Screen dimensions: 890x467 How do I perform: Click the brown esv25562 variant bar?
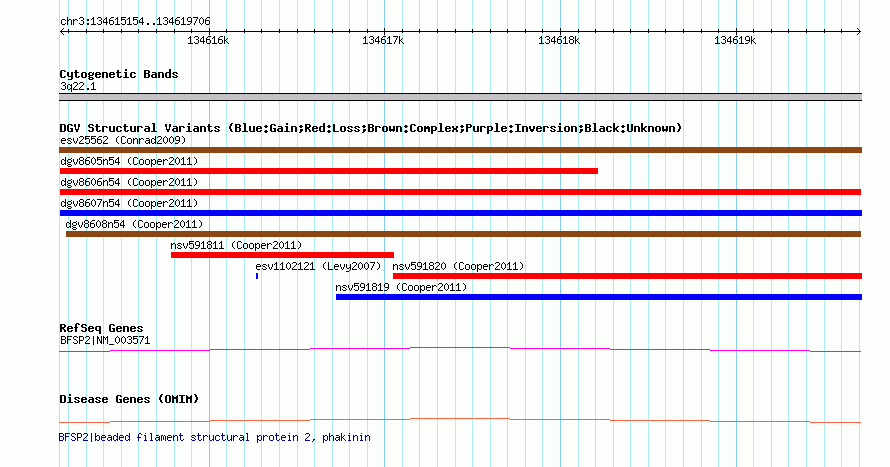coord(460,150)
